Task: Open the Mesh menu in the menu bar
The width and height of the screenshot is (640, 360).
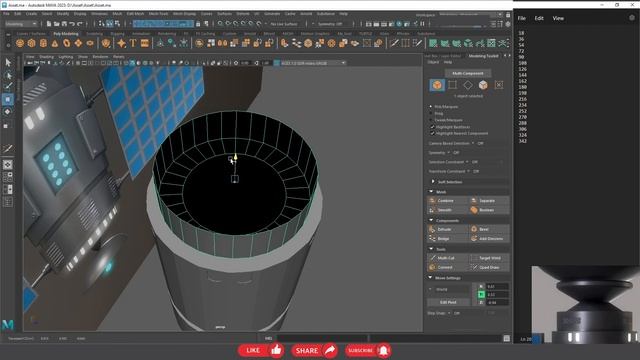Action: click(x=117, y=14)
